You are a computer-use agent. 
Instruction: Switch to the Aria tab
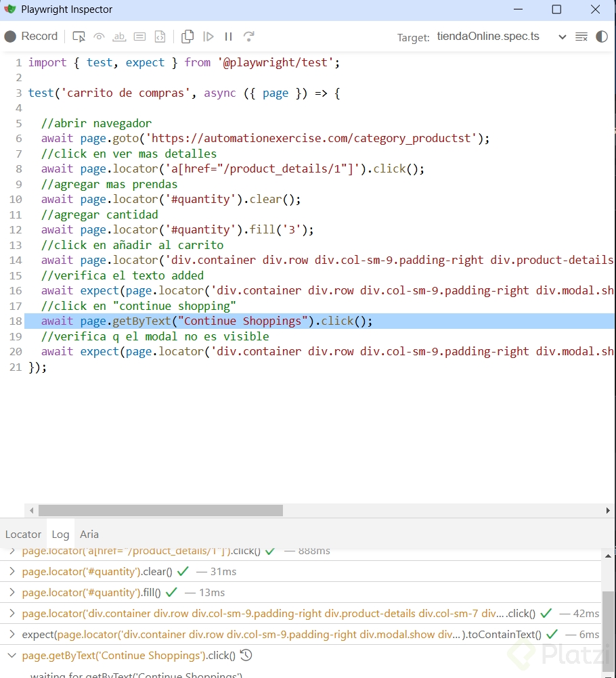[89, 535]
